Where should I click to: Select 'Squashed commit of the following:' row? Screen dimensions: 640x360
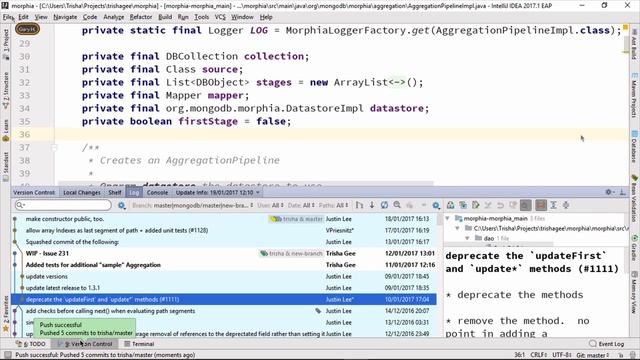(224, 242)
